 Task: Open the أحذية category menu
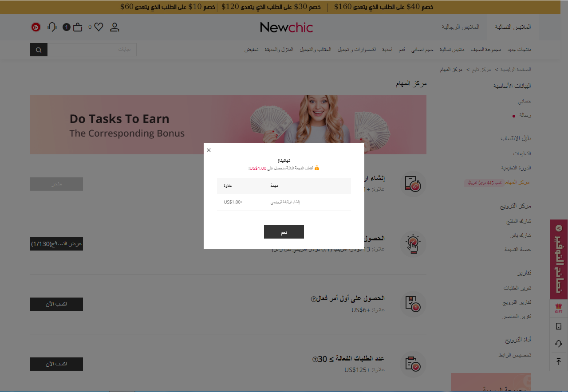point(387,50)
